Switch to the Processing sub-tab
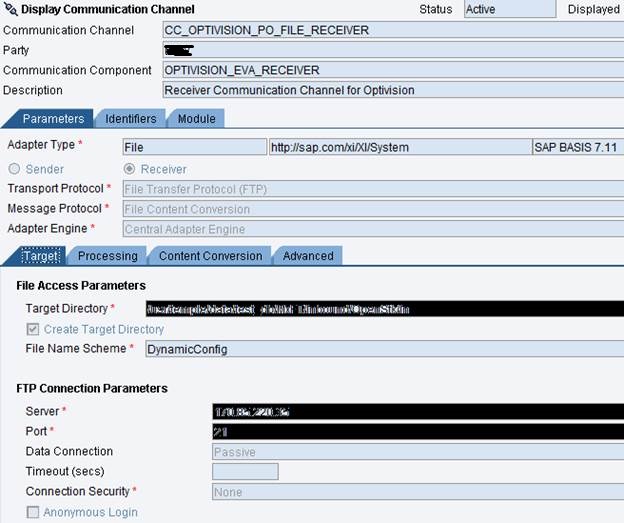The width and height of the screenshot is (624, 523). 107,256
